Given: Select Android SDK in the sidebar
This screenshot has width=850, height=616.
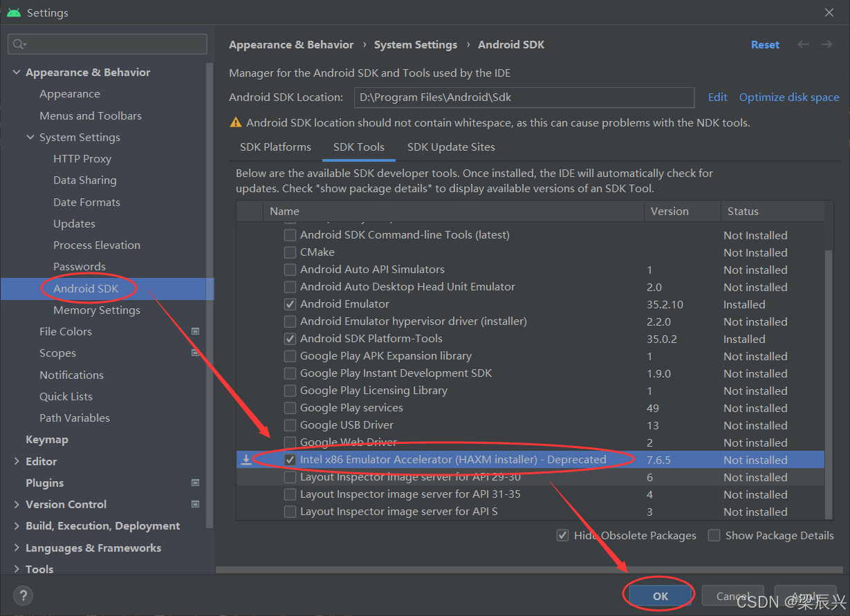Looking at the screenshot, I should pyautogui.click(x=86, y=289).
